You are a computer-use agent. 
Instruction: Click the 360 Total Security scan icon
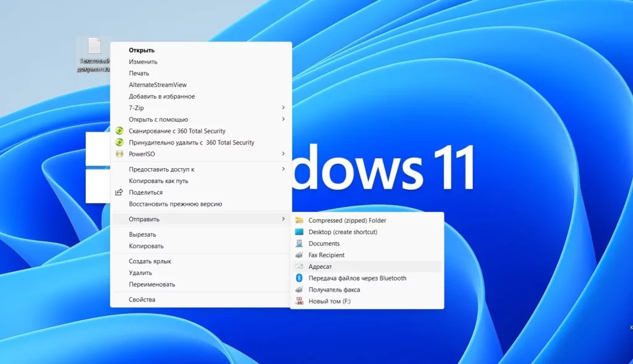pyautogui.click(x=119, y=131)
